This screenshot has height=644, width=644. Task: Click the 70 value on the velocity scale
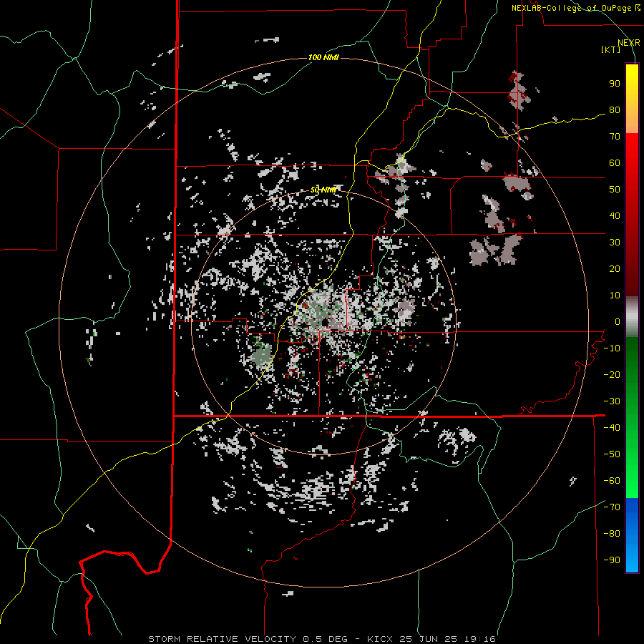pyautogui.click(x=615, y=137)
